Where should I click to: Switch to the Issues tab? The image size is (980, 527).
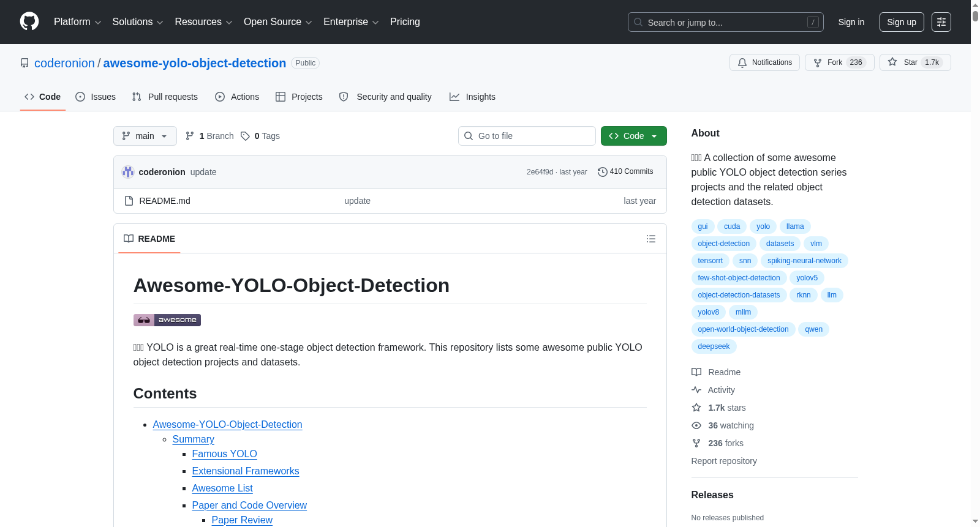(x=96, y=97)
